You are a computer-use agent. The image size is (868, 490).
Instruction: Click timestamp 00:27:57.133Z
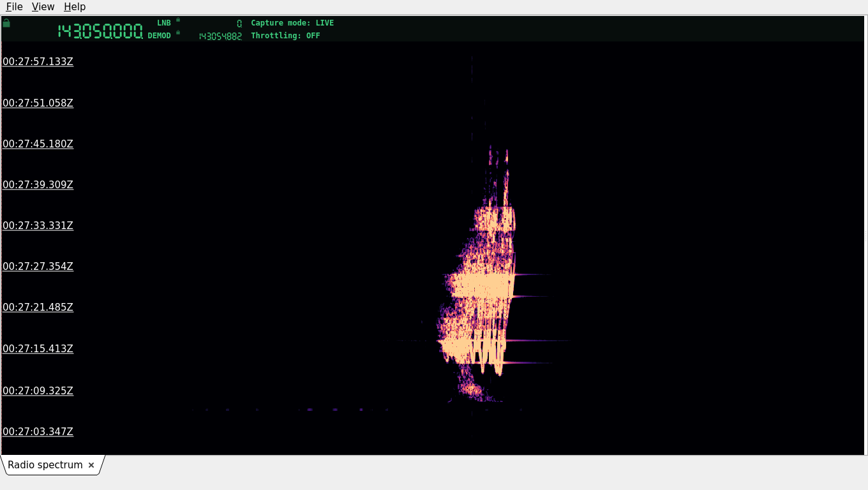tap(38, 62)
